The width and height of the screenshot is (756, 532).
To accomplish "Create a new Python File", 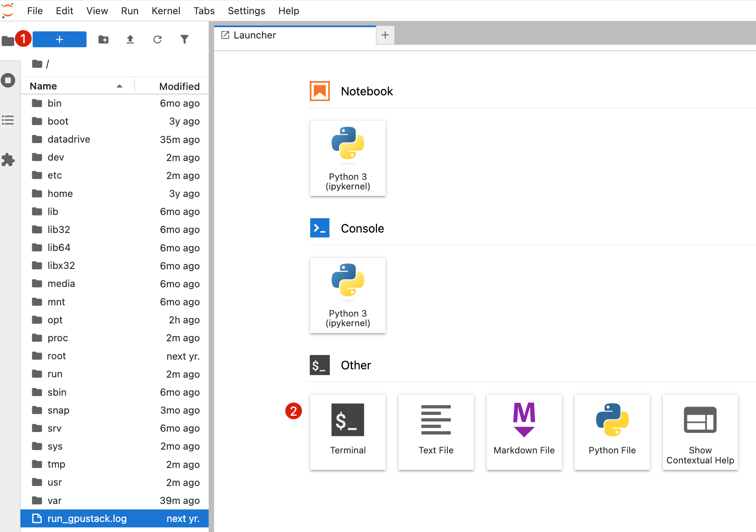I will [x=612, y=432].
